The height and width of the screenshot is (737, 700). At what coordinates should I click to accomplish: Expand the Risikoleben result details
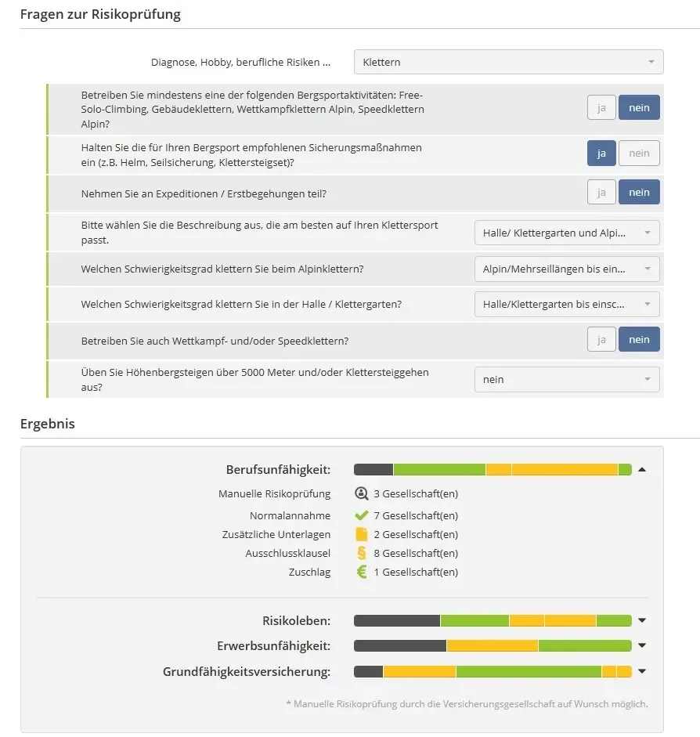coord(642,621)
